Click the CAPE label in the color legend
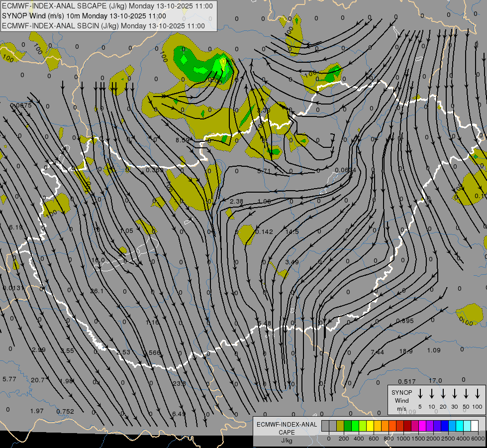The width and height of the screenshot is (487, 448). (x=287, y=433)
